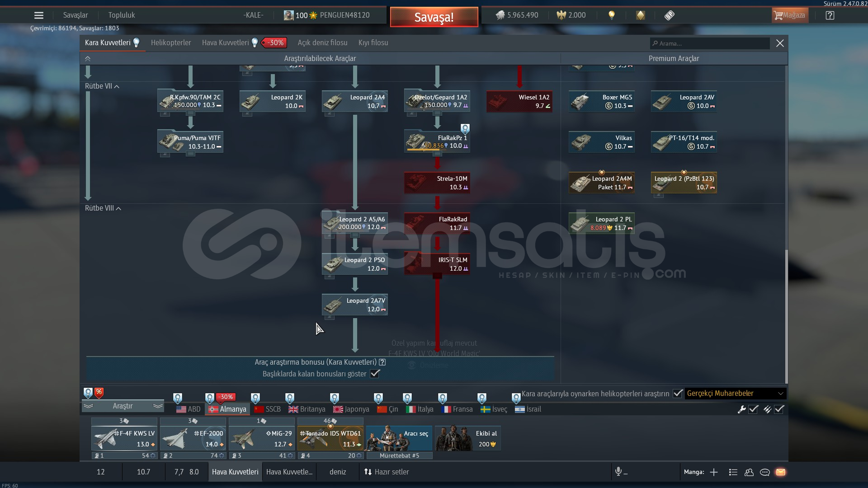The width and height of the screenshot is (868, 488).
Task: Open the squad list icon
Action: [x=733, y=472]
